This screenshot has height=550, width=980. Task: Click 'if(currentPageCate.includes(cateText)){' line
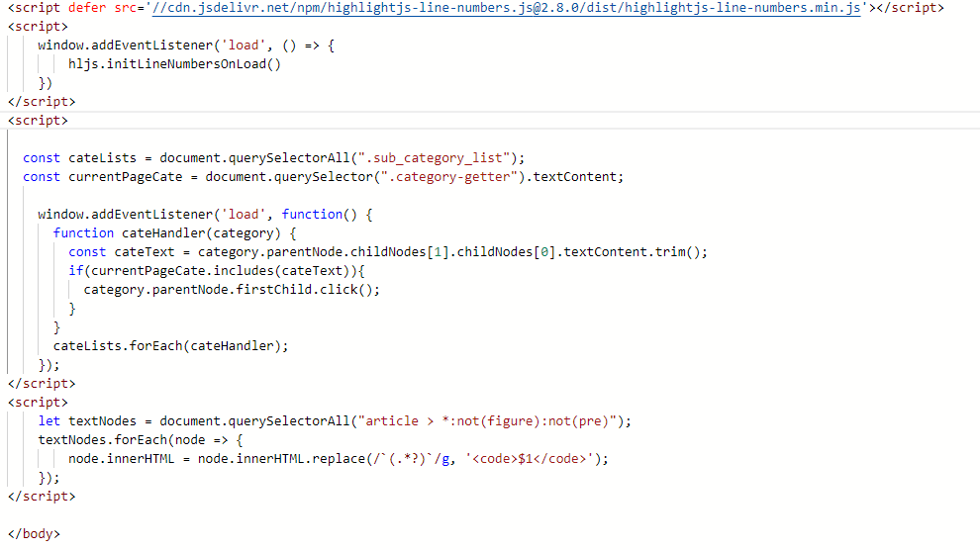[x=217, y=271]
